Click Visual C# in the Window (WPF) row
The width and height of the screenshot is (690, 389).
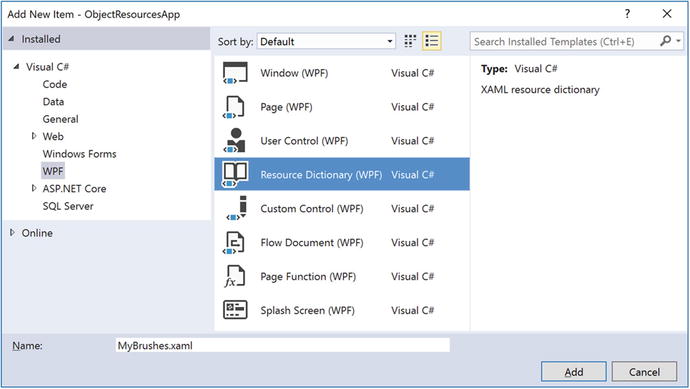pyautogui.click(x=413, y=73)
